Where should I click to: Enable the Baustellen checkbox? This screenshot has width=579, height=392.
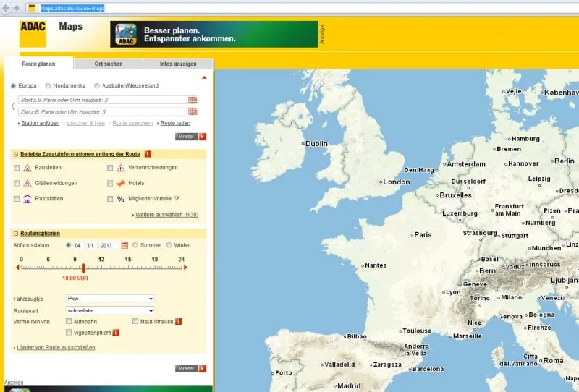pyautogui.click(x=17, y=168)
